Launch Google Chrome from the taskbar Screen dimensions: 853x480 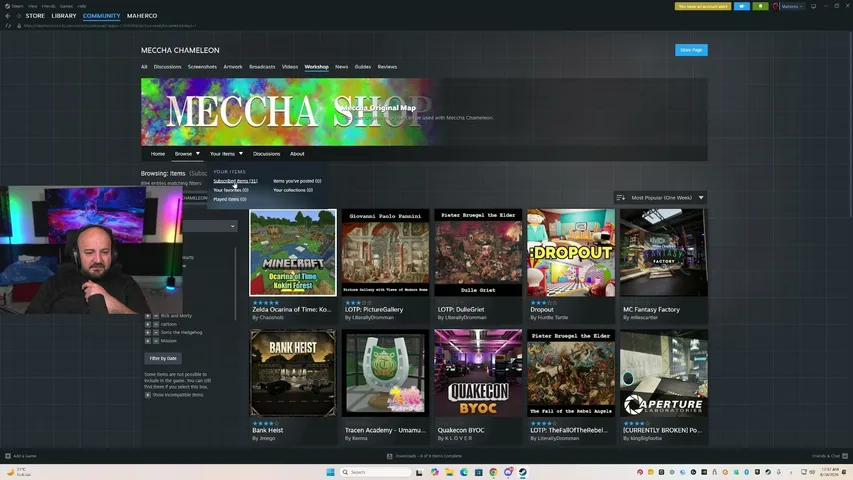click(493, 472)
